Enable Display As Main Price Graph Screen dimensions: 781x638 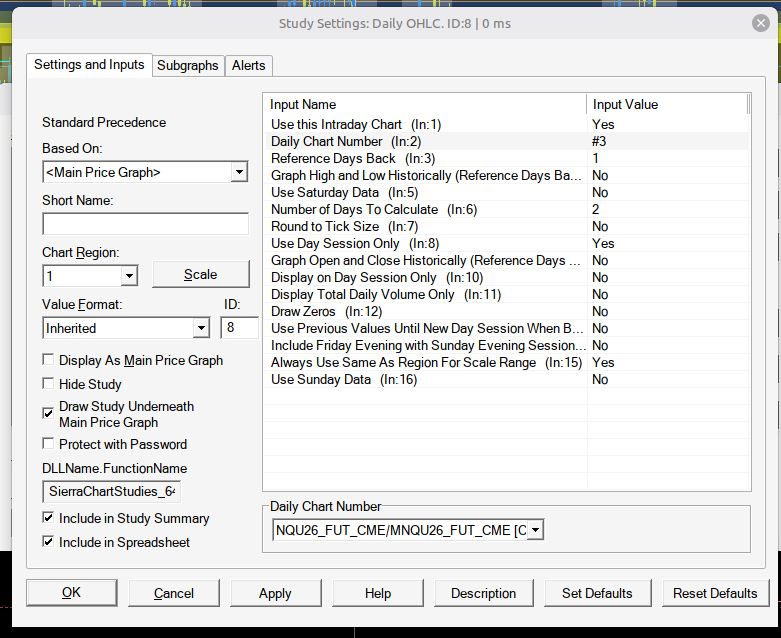[48, 360]
